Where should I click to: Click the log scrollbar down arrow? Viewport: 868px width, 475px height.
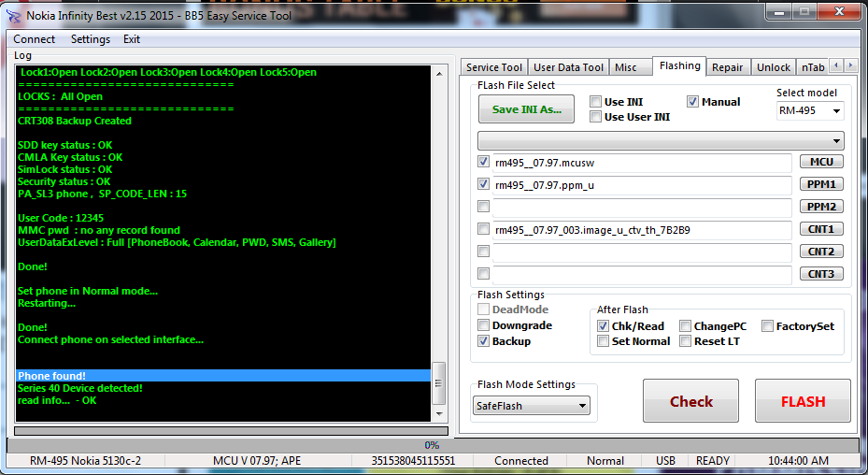[439, 414]
